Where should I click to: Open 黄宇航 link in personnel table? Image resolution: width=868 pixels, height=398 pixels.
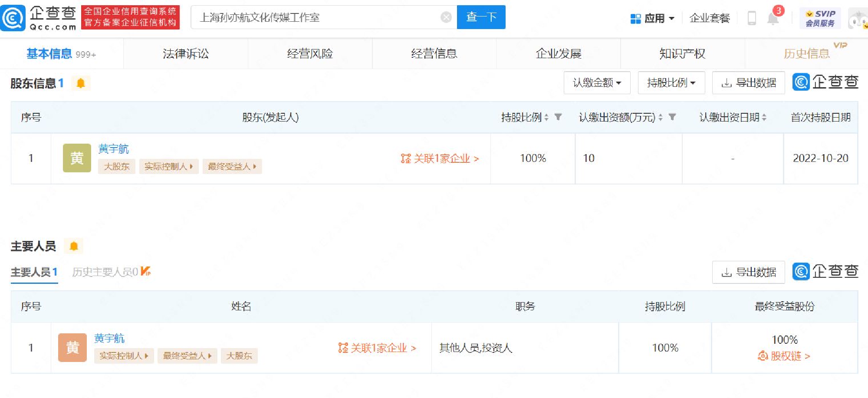click(109, 338)
